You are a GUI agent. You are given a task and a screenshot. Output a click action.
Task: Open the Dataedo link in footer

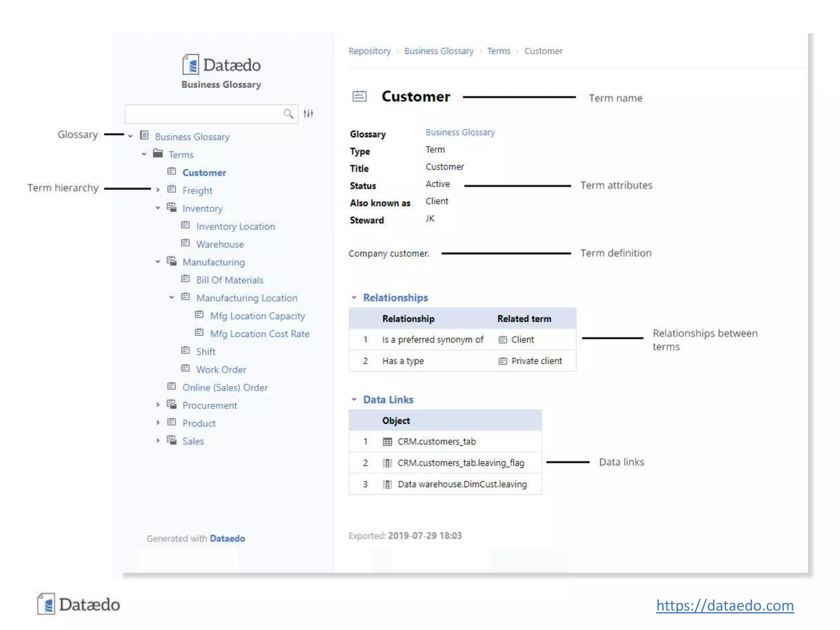click(x=227, y=539)
